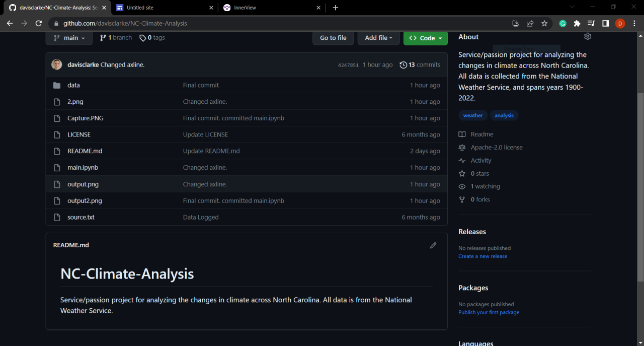Click the About settings gear icon

(x=587, y=37)
